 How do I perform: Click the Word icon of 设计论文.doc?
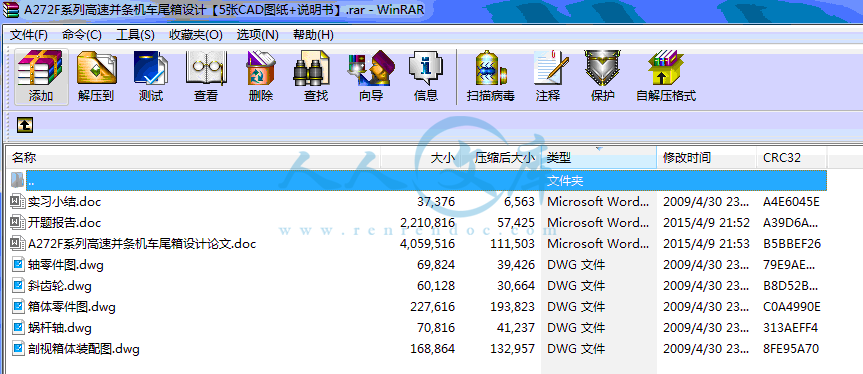click(x=18, y=244)
